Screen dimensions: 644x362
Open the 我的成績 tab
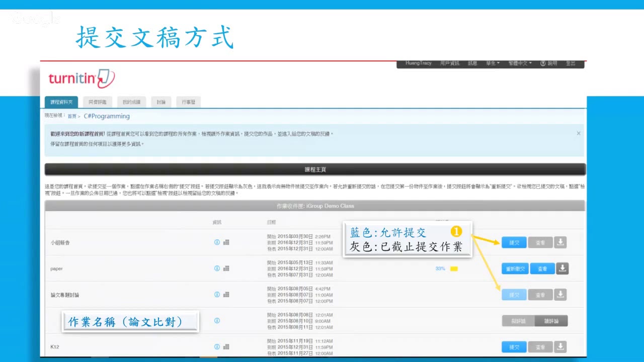pos(131,102)
